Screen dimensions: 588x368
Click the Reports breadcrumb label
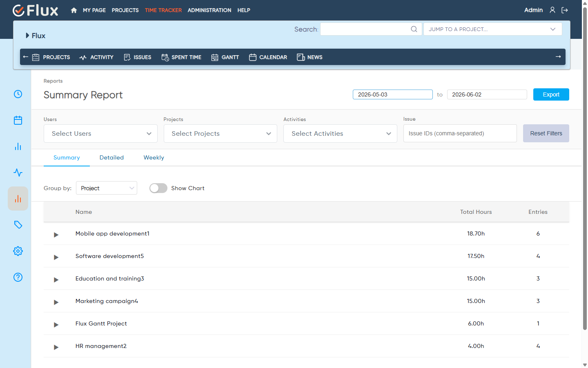coord(53,81)
